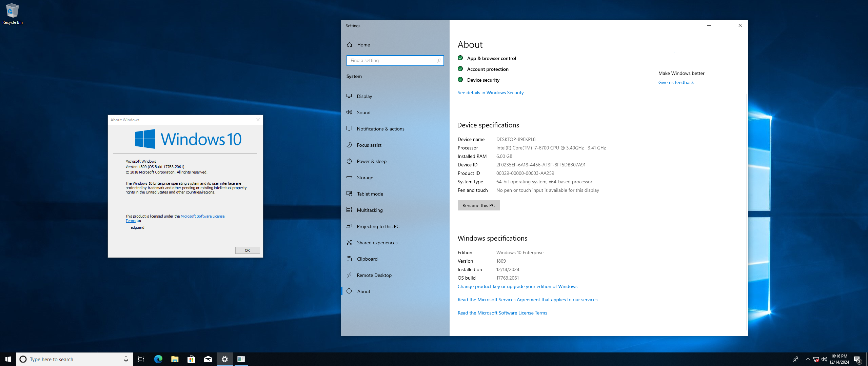Screen dimensions: 868x366
Task: Click the Windows 10 Enterprise edition value
Action: (x=520, y=252)
